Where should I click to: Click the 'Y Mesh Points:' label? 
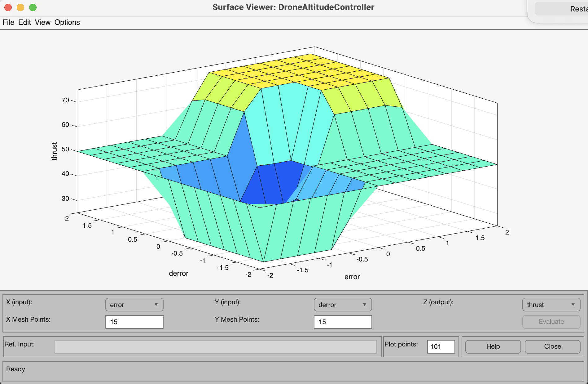[237, 319]
